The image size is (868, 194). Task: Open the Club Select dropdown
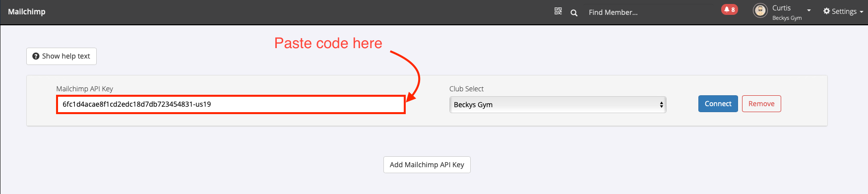click(558, 105)
